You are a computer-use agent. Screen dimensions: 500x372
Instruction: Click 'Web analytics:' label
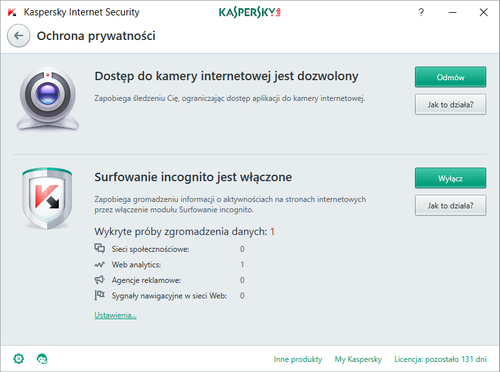tap(136, 265)
